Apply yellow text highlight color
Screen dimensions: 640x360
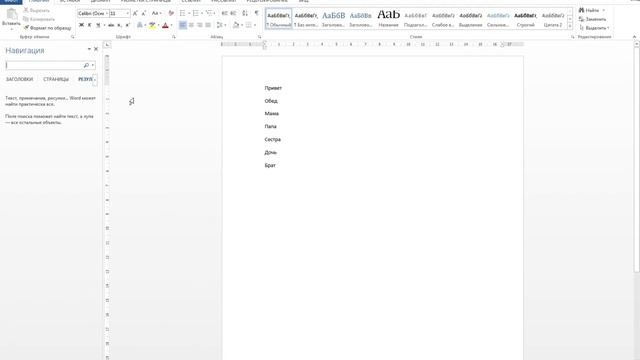click(152, 25)
